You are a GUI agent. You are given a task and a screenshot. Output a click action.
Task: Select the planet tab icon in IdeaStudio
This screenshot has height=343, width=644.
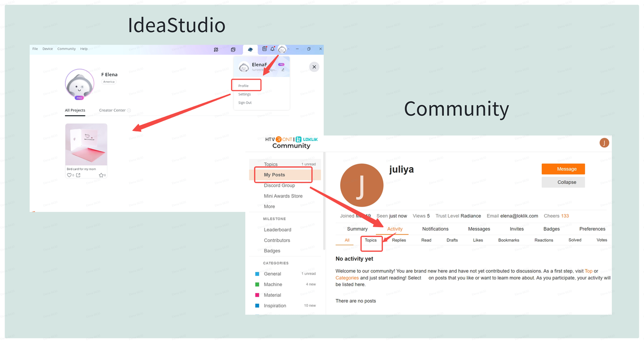click(x=250, y=49)
